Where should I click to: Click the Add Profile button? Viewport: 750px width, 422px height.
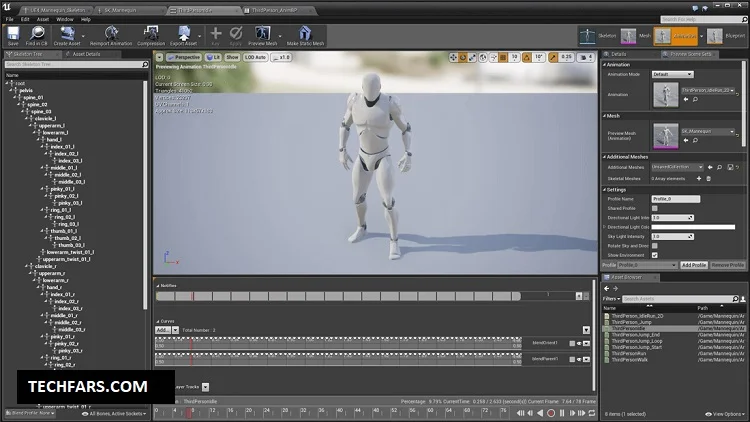[x=694, y=265]
